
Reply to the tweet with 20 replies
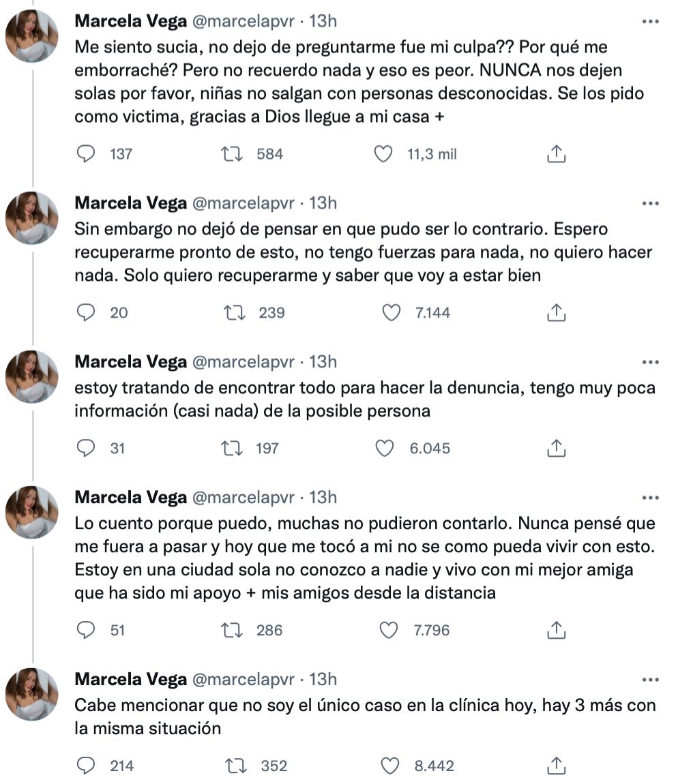click(x=85, y=313)
